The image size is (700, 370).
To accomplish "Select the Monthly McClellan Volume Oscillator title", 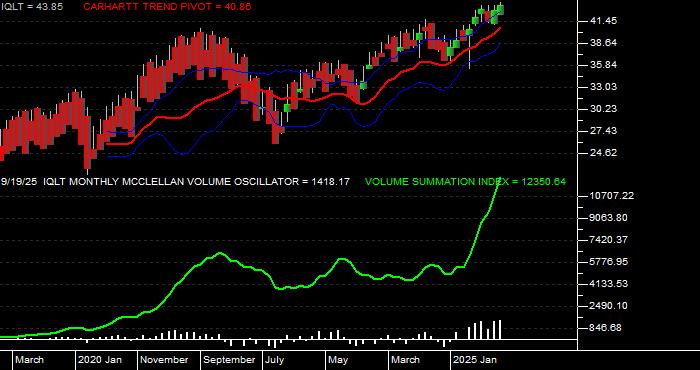I will point(196,182).
